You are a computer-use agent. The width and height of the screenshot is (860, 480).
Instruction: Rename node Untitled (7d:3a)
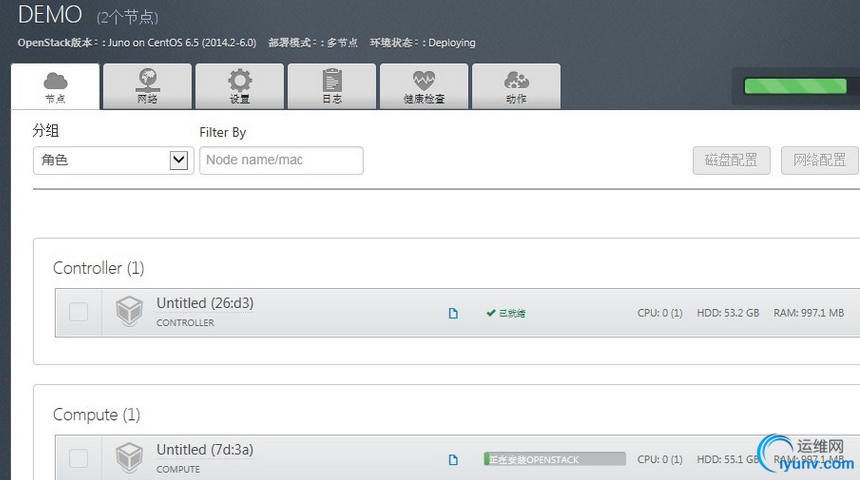coord(205,449)
